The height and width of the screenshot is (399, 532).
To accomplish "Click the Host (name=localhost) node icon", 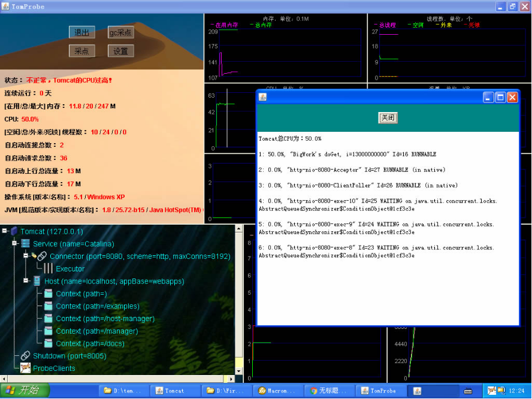I will (x=37, y=281).
